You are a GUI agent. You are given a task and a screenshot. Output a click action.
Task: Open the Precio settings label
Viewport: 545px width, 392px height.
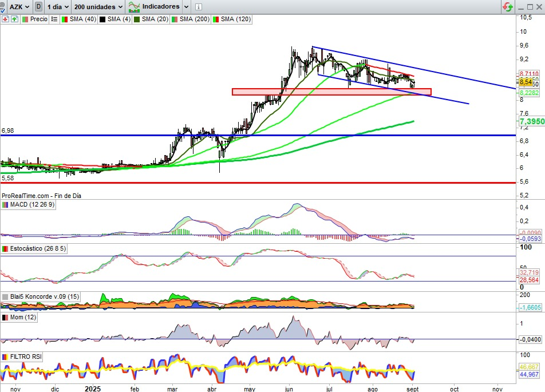click(35, 19)
